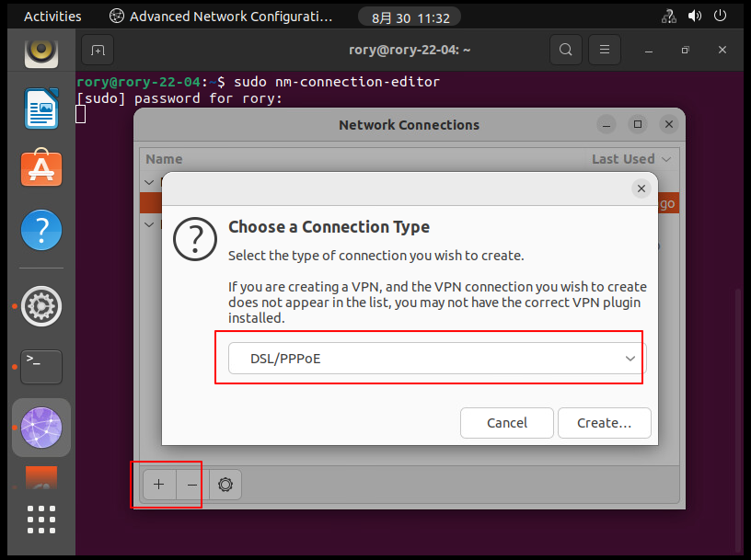The image size is (751, 560).
Task: Click Cancel in the connection type dialog
Action: point(507,423)
